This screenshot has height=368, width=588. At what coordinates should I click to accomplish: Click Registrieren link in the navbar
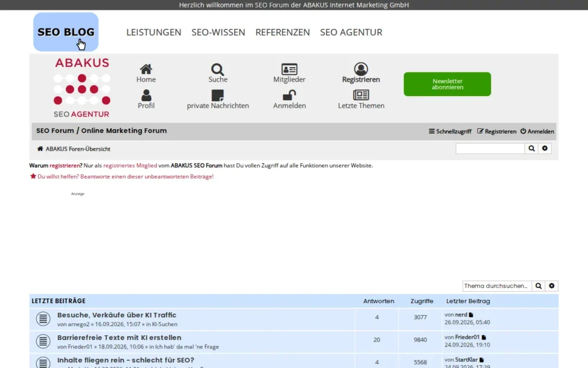click(x=497, y=132)
